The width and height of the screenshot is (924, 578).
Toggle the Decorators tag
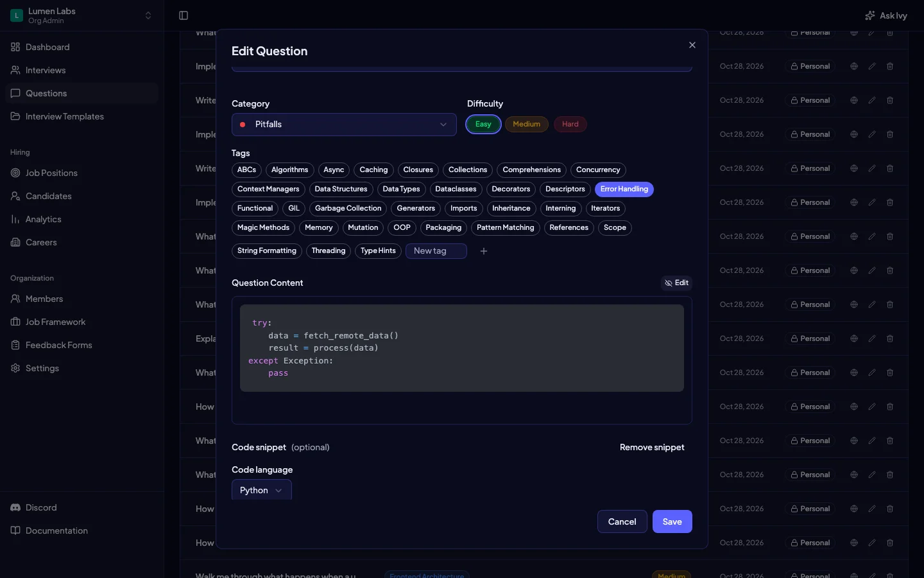click(511, 189)
